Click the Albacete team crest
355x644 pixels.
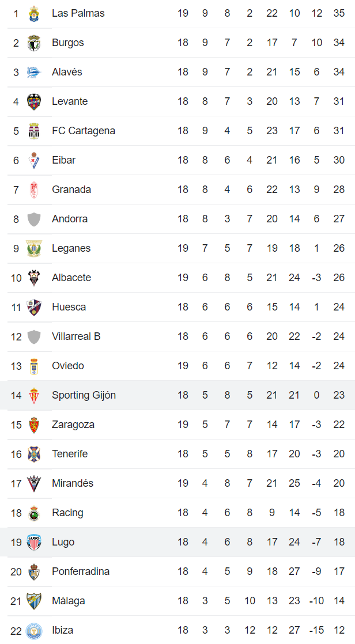click(34, 278)
